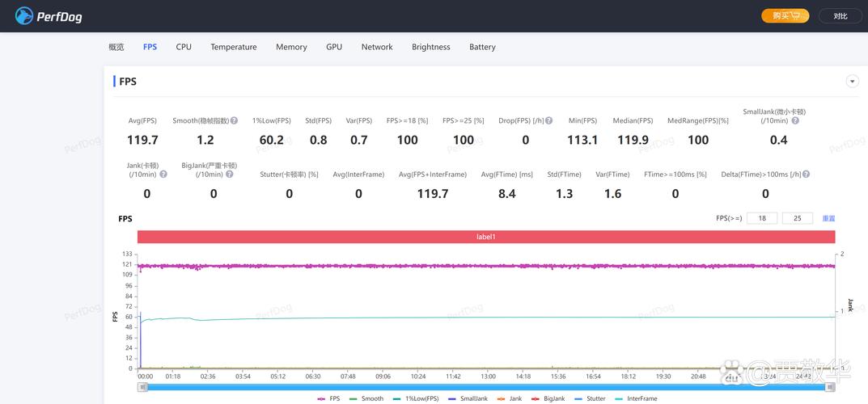Click help icon beside Drop(FPS) [/h]
Image resolution: width=868 pixels, height=404 pixels.
pyautogui.click(x=548, y=120)
